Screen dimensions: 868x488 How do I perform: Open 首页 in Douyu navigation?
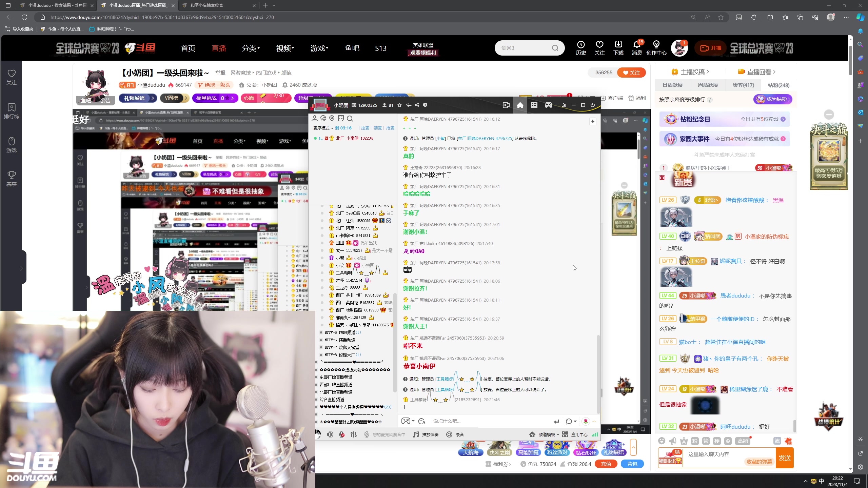[x=188, y=48]
